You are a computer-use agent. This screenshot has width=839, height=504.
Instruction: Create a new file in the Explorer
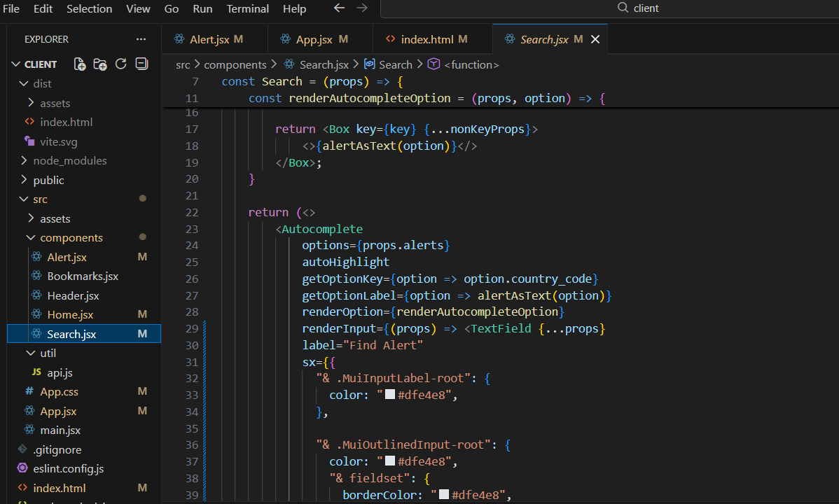tap(79, 64)
